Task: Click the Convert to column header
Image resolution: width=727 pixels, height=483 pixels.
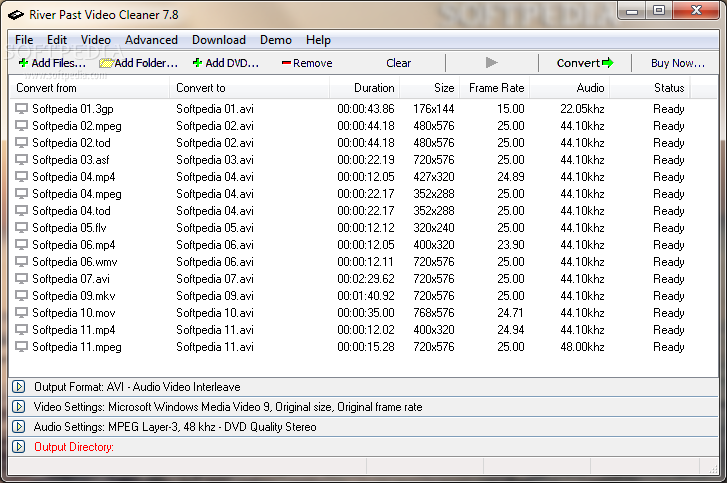Action: [x=249, y=88]
